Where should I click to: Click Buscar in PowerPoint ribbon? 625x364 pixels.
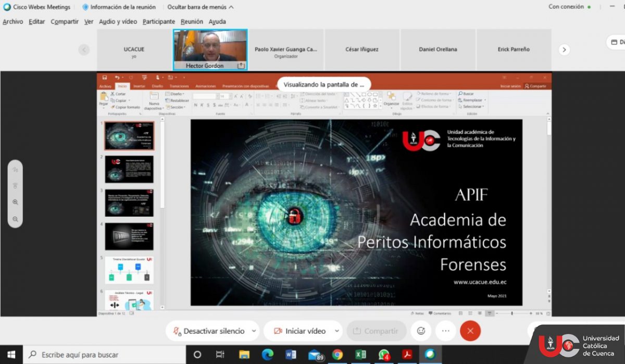pyautogui.click(x=466, y=94)
